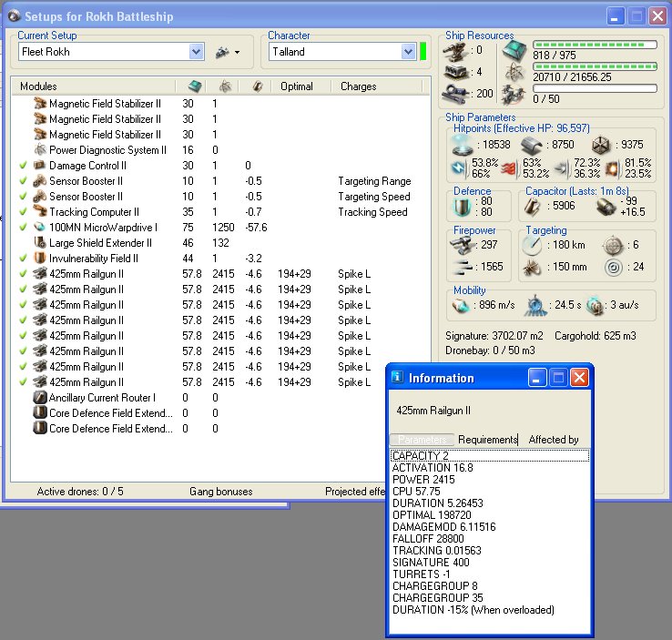Sort by the Charges column header
The image size is (672, 640).
tap(358, 86)
